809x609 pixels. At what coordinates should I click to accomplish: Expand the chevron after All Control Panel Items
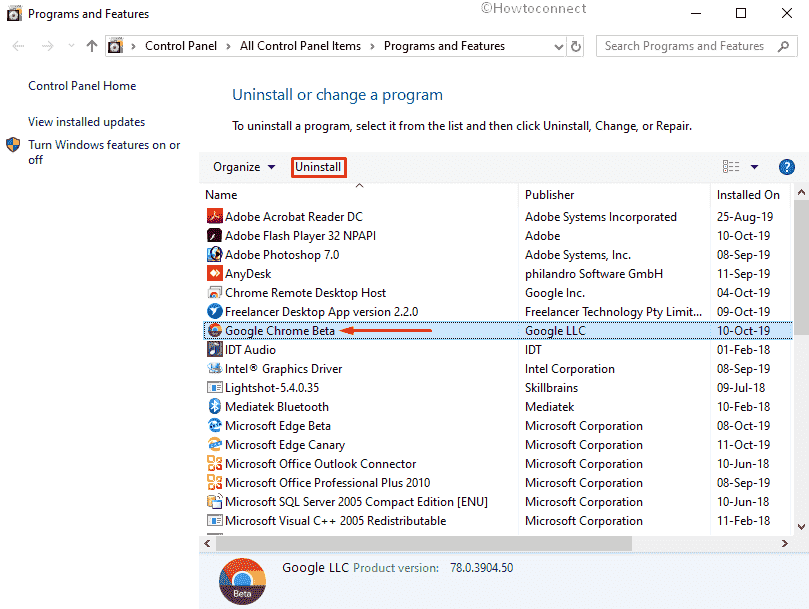click(x=372, y=46)
